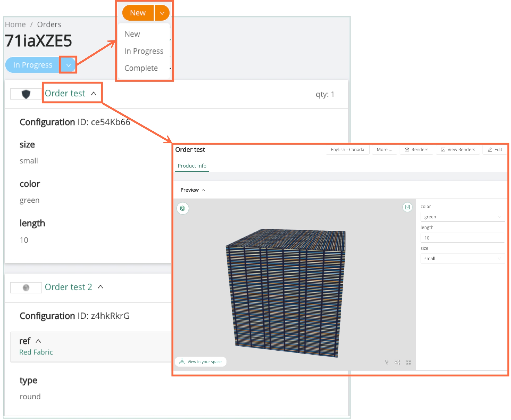Click the View Renders button
The width and height of the screenshot is (511, 420).
coord(458,150)
